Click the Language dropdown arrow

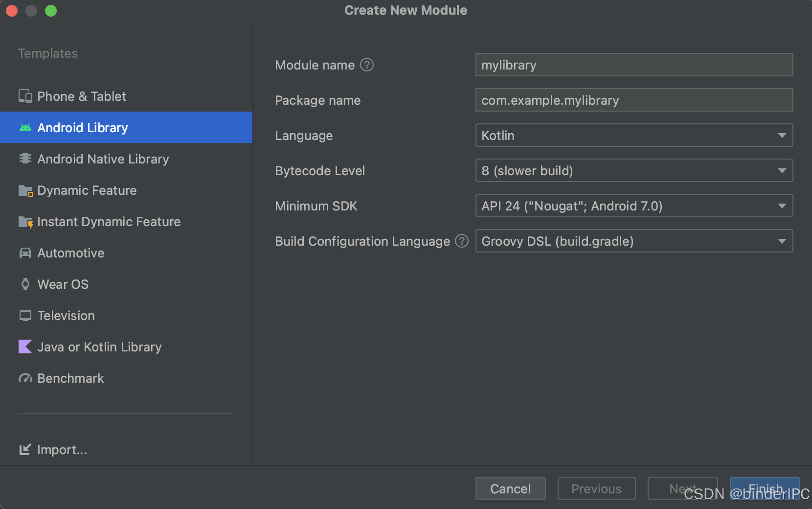click(x=782, y=135)
